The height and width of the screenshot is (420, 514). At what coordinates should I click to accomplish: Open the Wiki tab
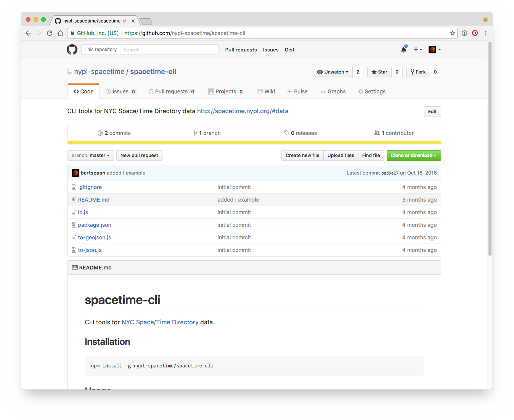pos(266,91)
